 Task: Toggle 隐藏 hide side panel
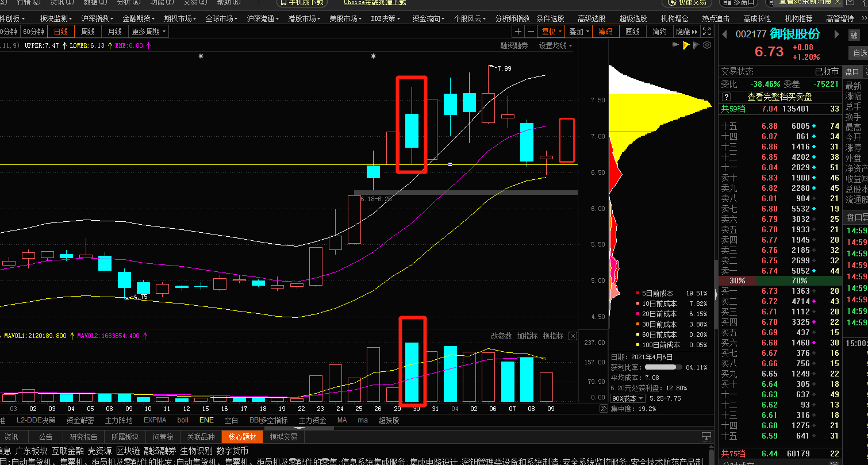(x=686, y=32)
